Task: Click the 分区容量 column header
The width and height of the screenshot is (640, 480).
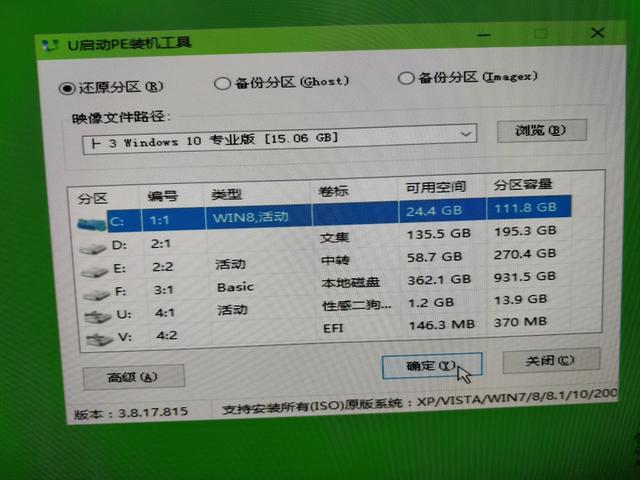Action: click(523, 184)
